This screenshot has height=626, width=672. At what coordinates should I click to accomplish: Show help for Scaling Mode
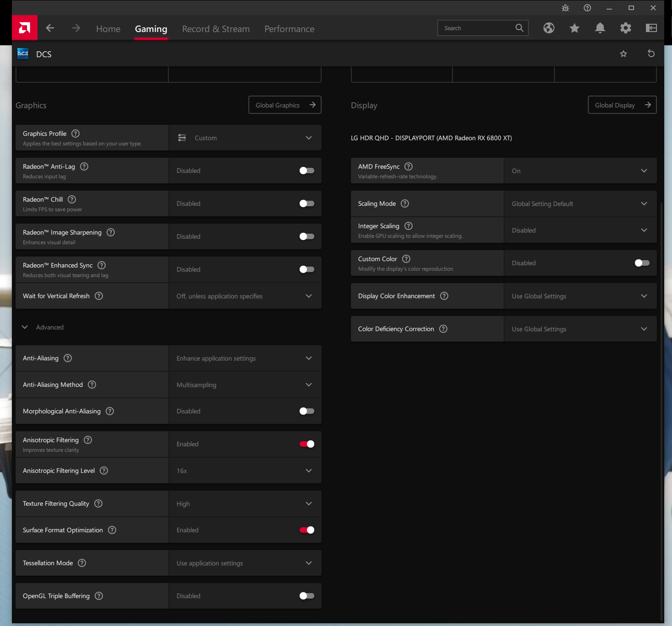[x=405, y=203]
